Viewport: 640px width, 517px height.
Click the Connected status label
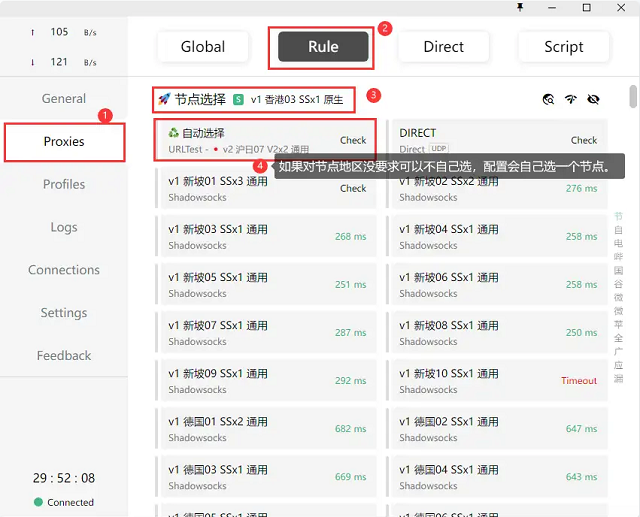coord(71,502)
